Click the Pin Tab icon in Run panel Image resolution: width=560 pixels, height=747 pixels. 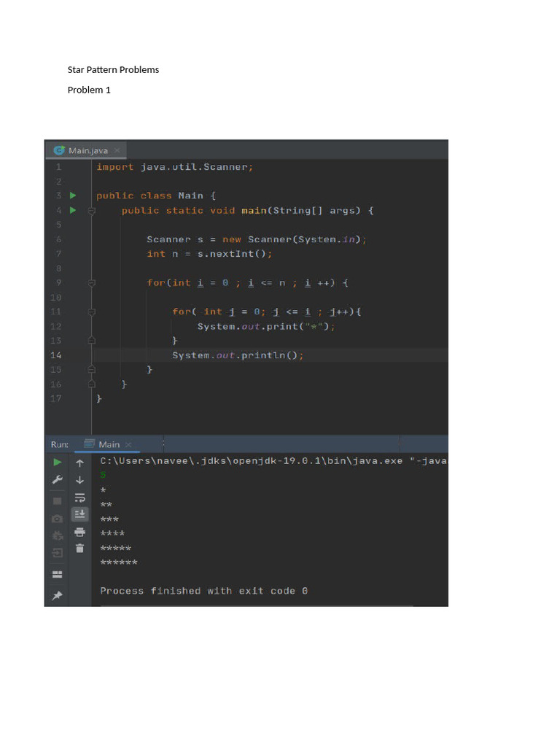[x=57, y=596]
